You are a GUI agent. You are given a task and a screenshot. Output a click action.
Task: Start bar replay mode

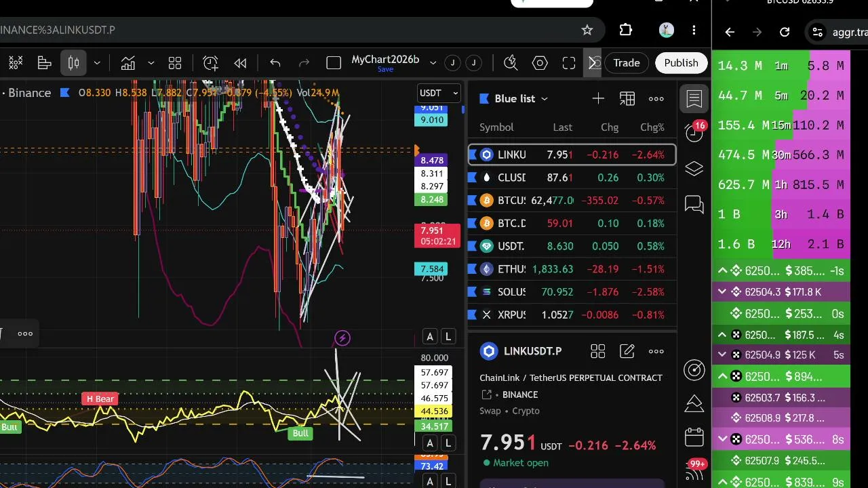[240, 63]
